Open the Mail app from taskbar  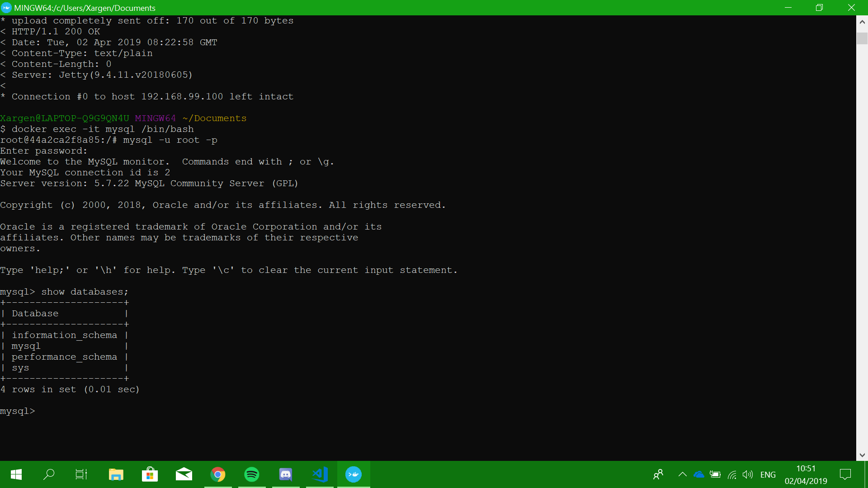(184, 474)
